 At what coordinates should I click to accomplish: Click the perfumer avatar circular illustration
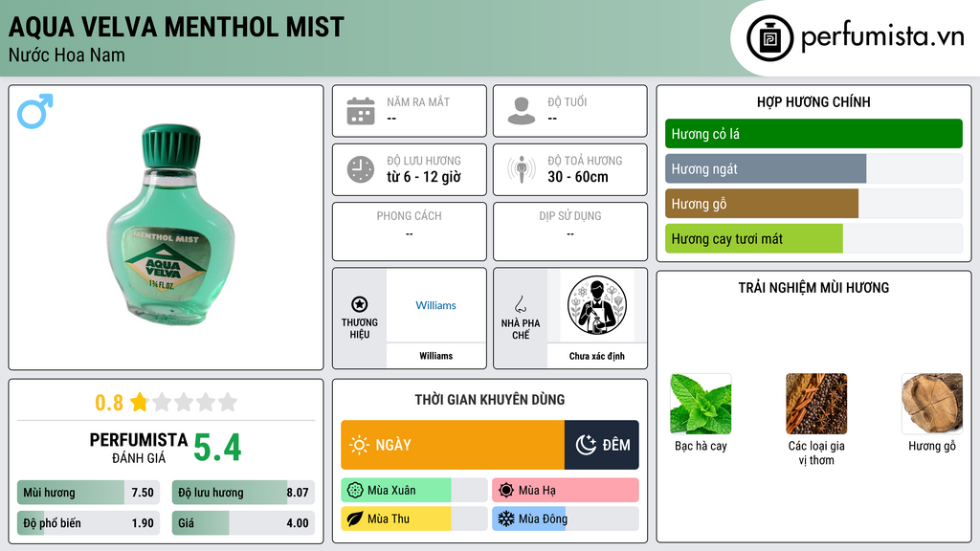click(597, 305)
